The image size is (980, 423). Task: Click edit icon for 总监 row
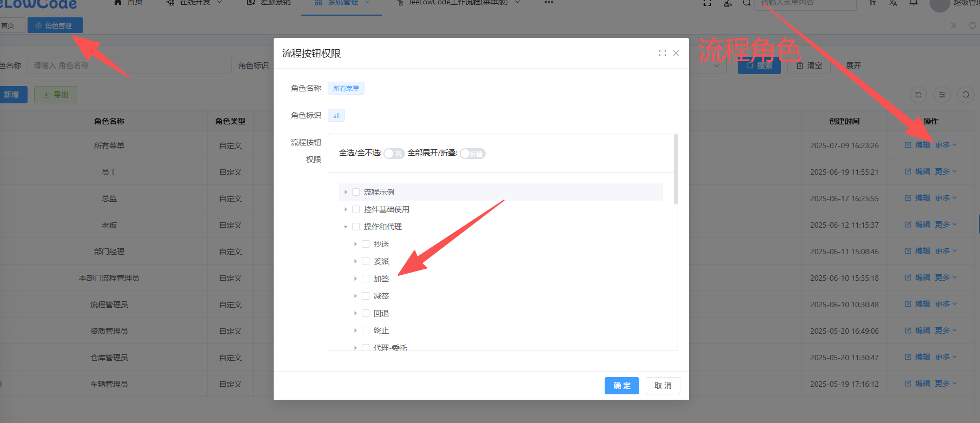point(908,198)
